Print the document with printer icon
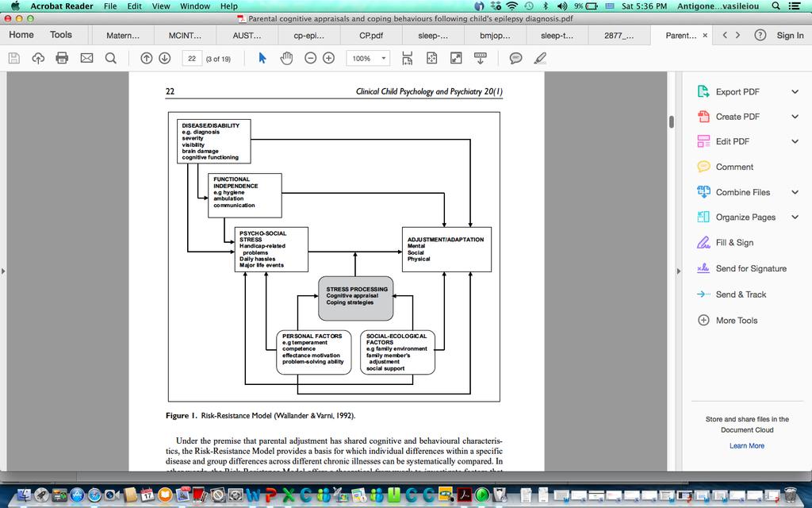Viewport: 812px width, 508px height. [x=62, y=58]
